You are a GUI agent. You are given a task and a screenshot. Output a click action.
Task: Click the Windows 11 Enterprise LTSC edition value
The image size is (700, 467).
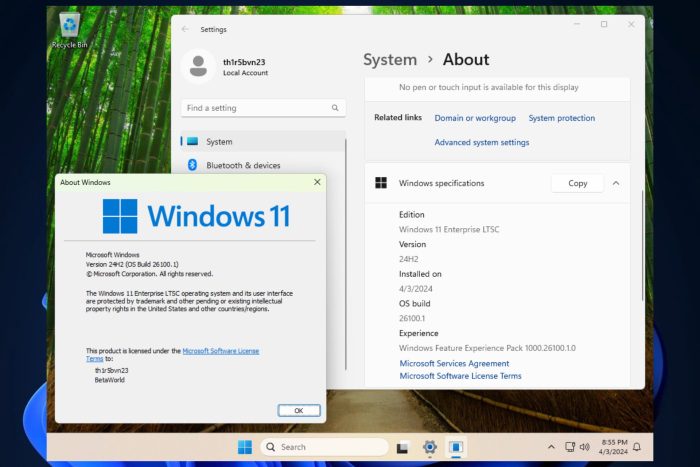pos(449,229)
